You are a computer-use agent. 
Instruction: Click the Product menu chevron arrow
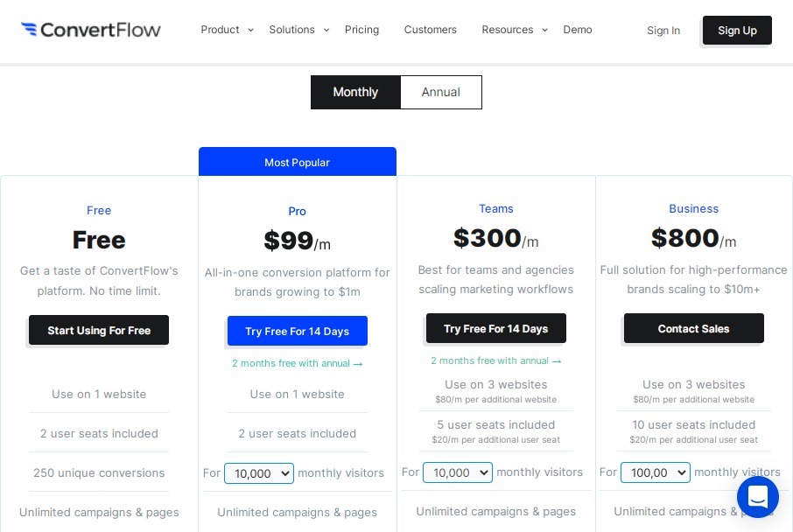pyautogui.click(x=250, y=30)
